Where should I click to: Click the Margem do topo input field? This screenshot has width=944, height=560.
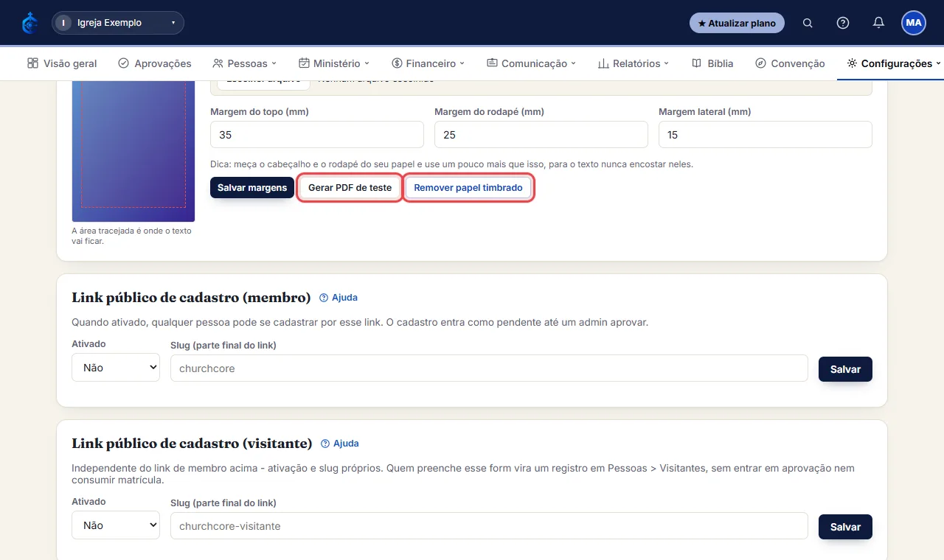(x=317, y=135)
